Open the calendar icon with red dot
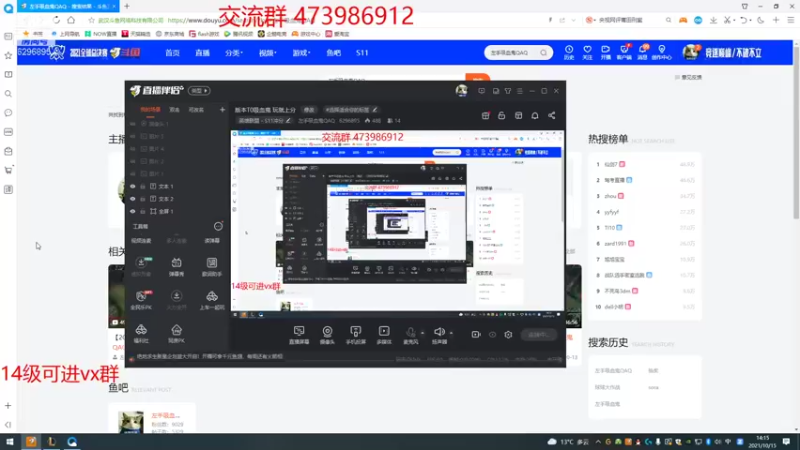 [486, 116]
